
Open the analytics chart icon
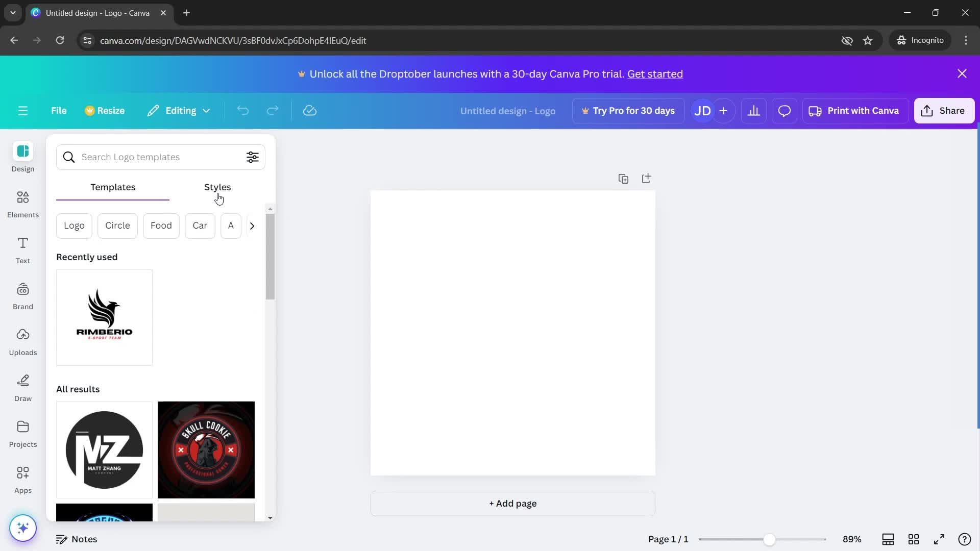[754, 111]
